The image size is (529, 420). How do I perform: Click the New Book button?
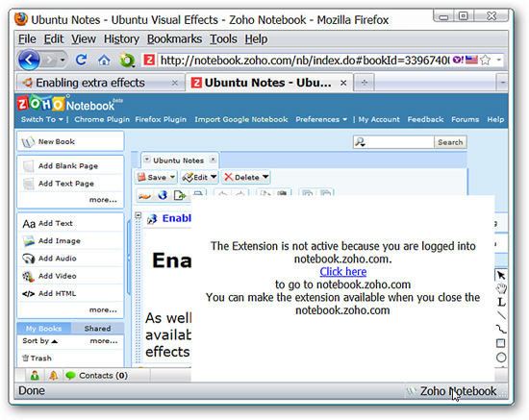coord(70,141)
